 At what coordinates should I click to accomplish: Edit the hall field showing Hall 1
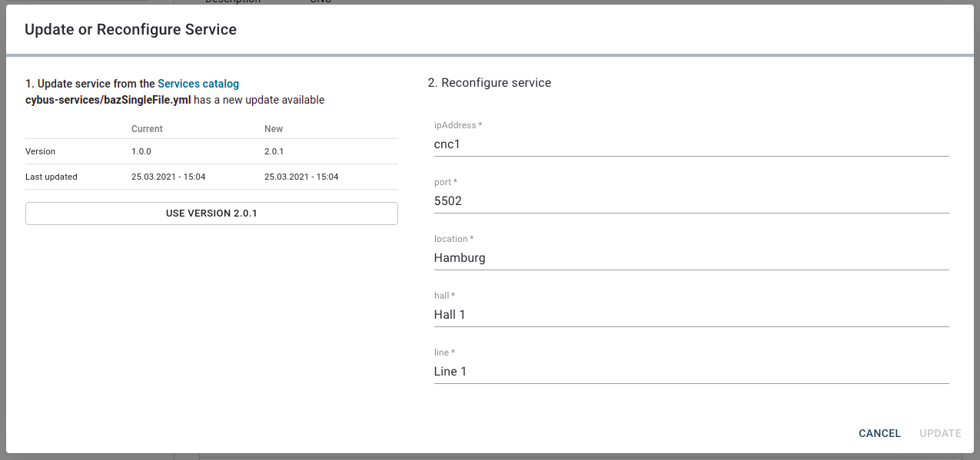coord(690,315)
